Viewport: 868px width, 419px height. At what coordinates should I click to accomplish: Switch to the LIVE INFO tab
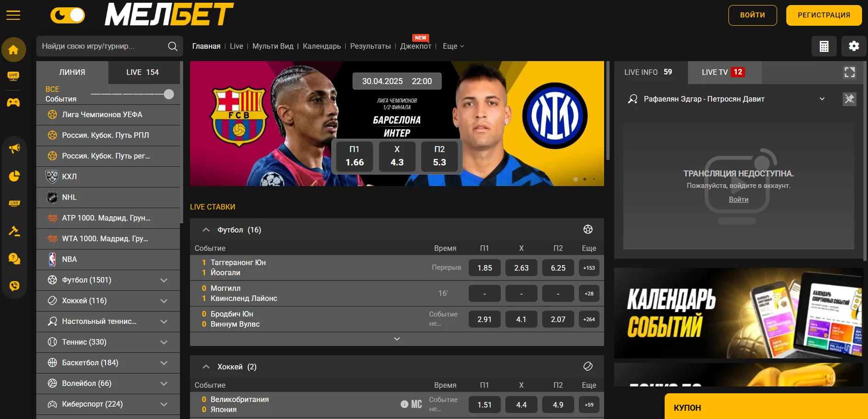648,73
